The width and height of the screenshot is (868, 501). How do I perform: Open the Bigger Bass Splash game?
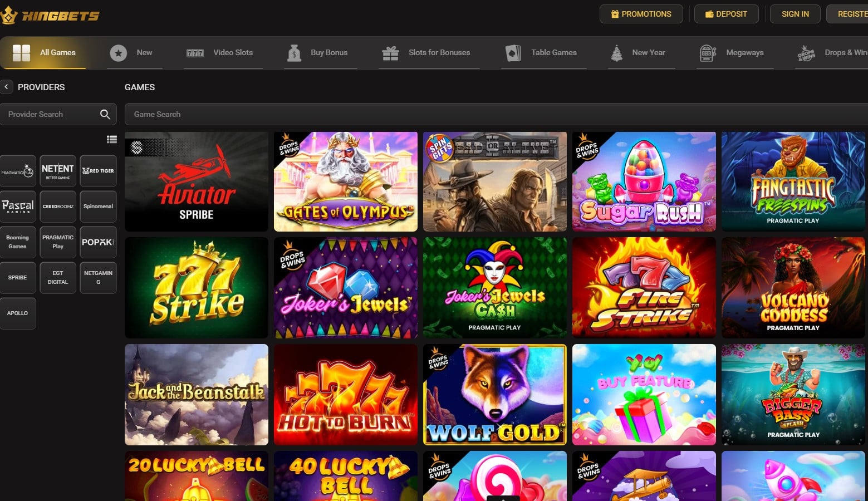coord(793,395)
